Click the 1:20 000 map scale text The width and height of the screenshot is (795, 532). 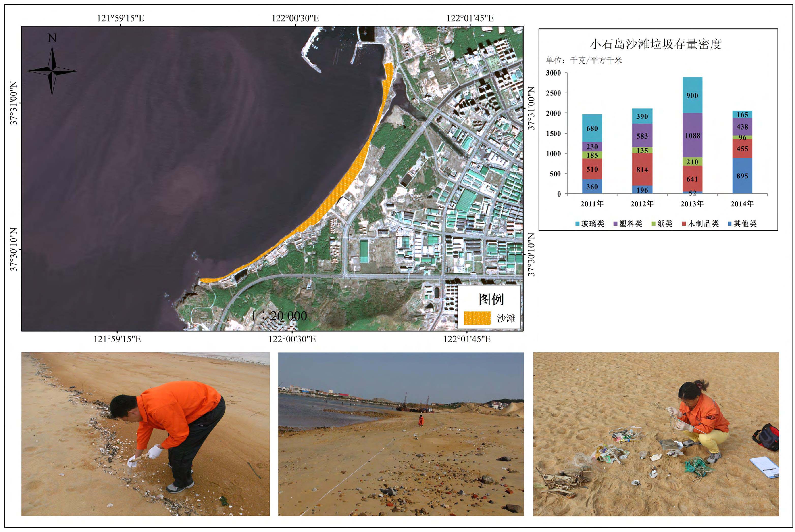point(279,316)
